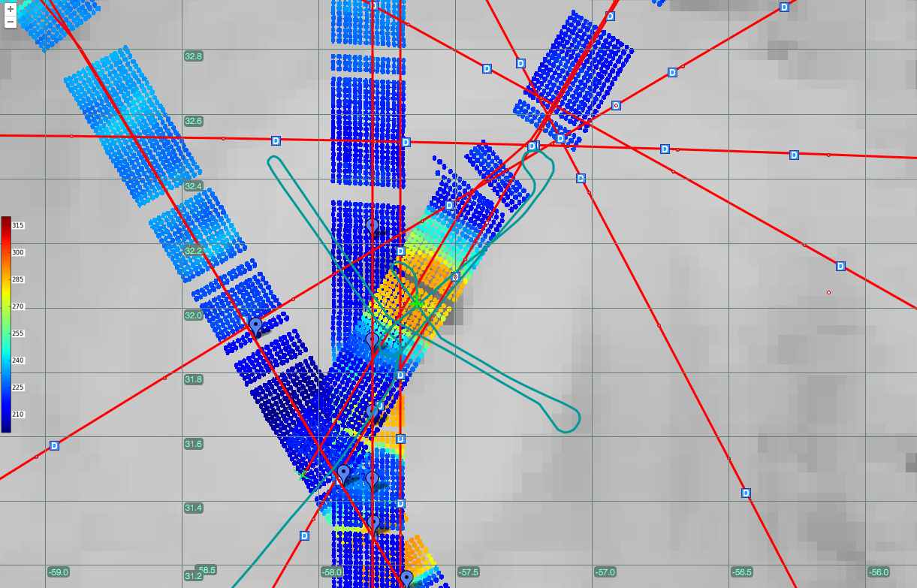Click the red circle marker right of the upper-right blue swath
The image size is (917, 588).
tap(616, 105)
